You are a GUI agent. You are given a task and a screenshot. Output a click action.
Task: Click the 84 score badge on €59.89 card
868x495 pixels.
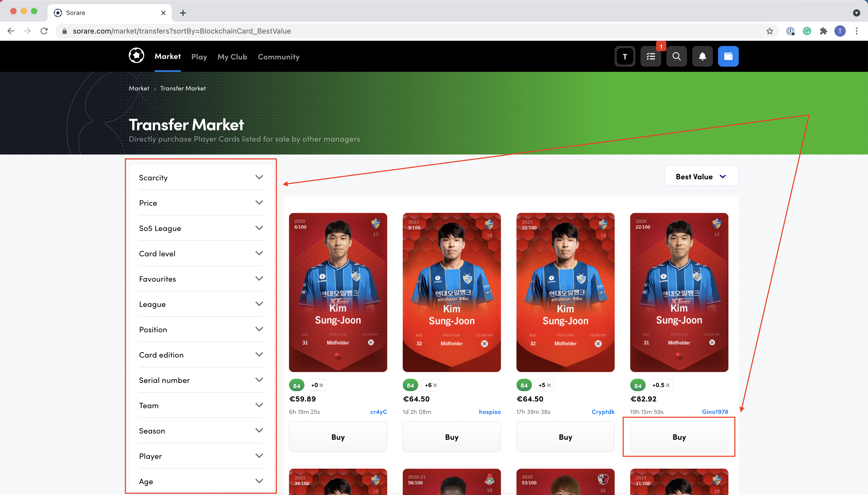click(x=296, y=385)
